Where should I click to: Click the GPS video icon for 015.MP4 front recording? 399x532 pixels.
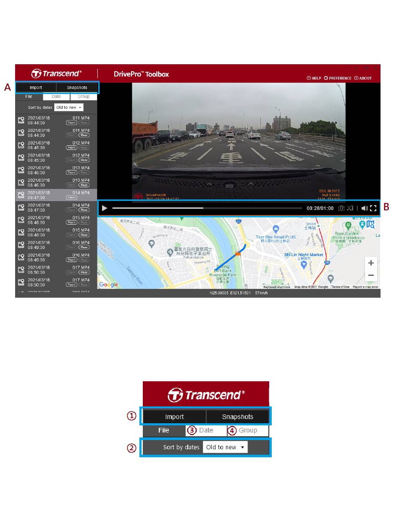[x=21, y=220]
